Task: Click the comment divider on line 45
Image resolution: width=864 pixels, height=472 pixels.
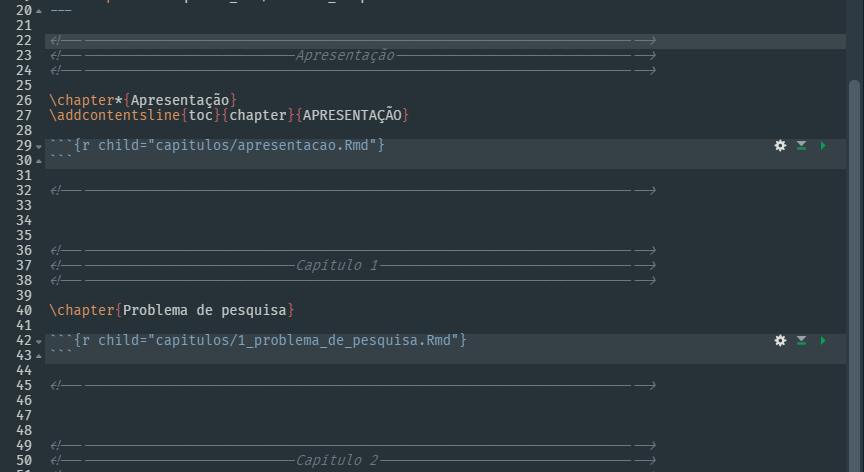Action: (x=353, y=386)
